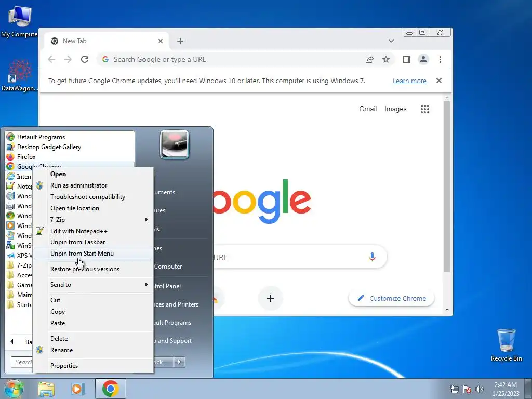The width and height of the screenshot is (532, 399).
Task: Open a new tab with plus button
Action: [180, 41]
